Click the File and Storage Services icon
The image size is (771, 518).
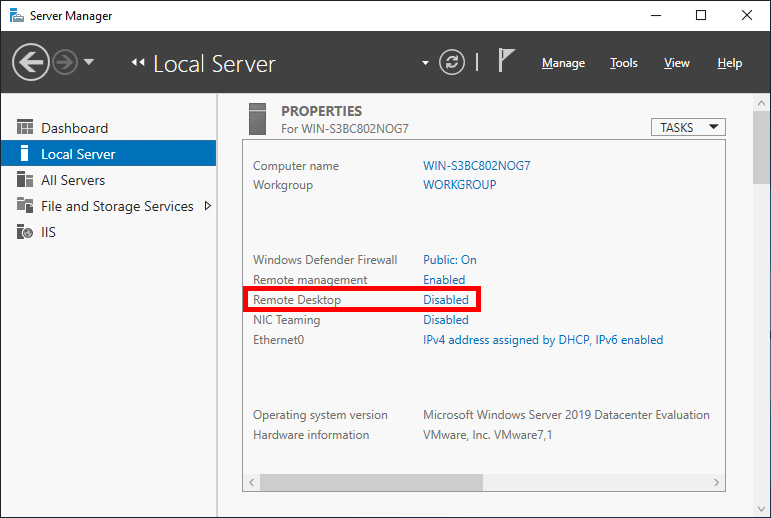pyautogui.click(x=25, y=206)
